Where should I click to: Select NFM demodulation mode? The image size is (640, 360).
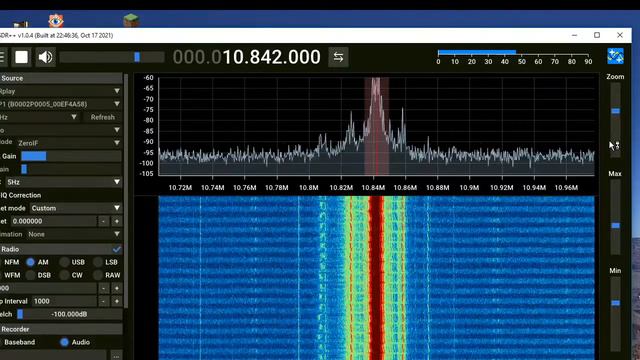(11, 262)
